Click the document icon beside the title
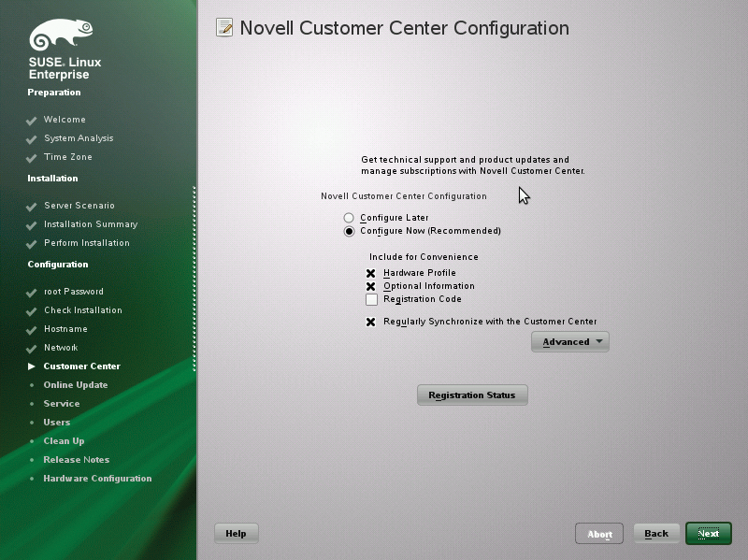The width and height of the screenshot is (748, 560). [x=223, y=27]
